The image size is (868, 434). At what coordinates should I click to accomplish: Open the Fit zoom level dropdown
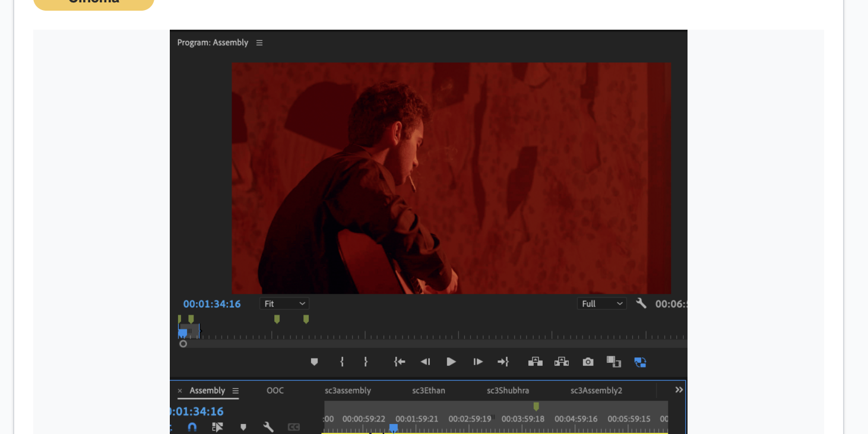[284, 304]
